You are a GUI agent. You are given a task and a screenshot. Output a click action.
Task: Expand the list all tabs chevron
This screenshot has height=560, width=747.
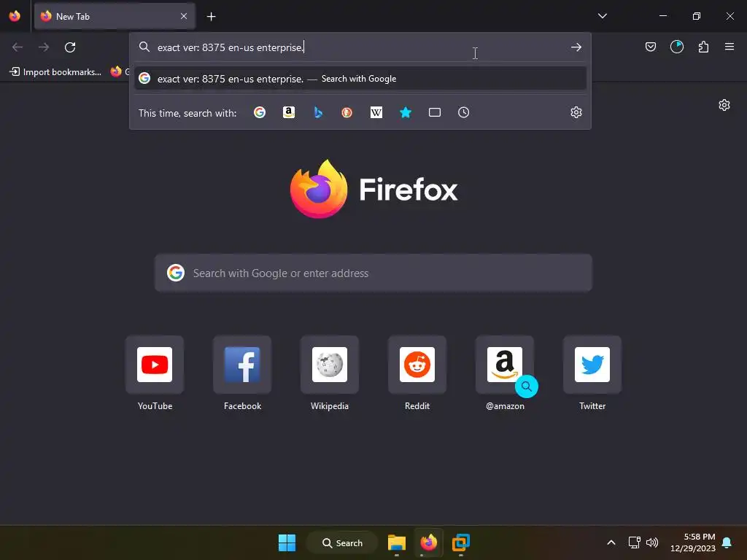[x=602, y=16]
